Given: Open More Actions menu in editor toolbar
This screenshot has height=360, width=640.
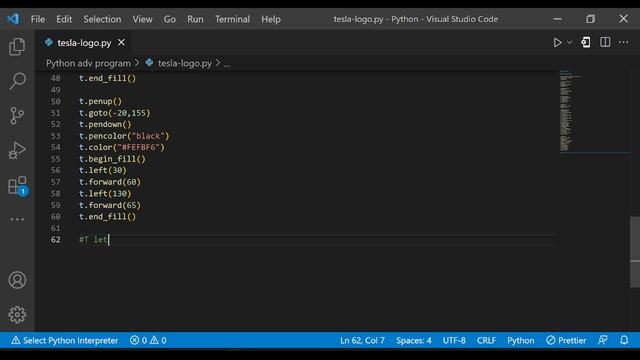Looking at the screenshot, I should tap(624, 42).
